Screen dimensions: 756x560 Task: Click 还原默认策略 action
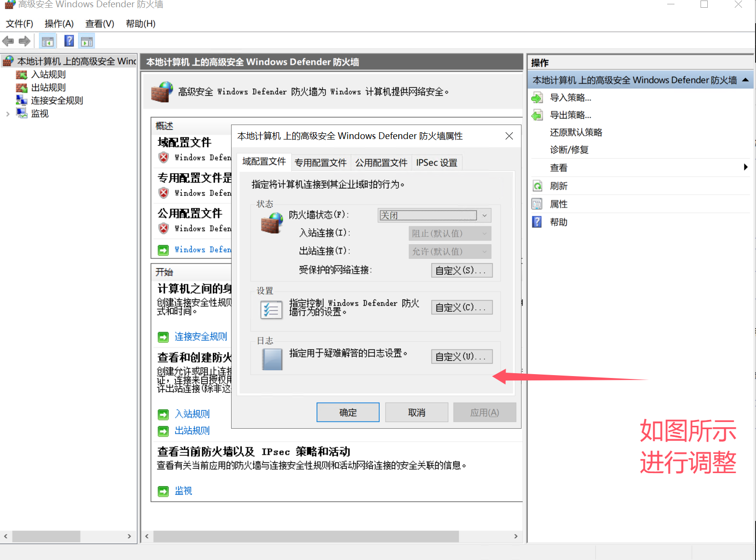pyautogui.click(x=576, y=133)
